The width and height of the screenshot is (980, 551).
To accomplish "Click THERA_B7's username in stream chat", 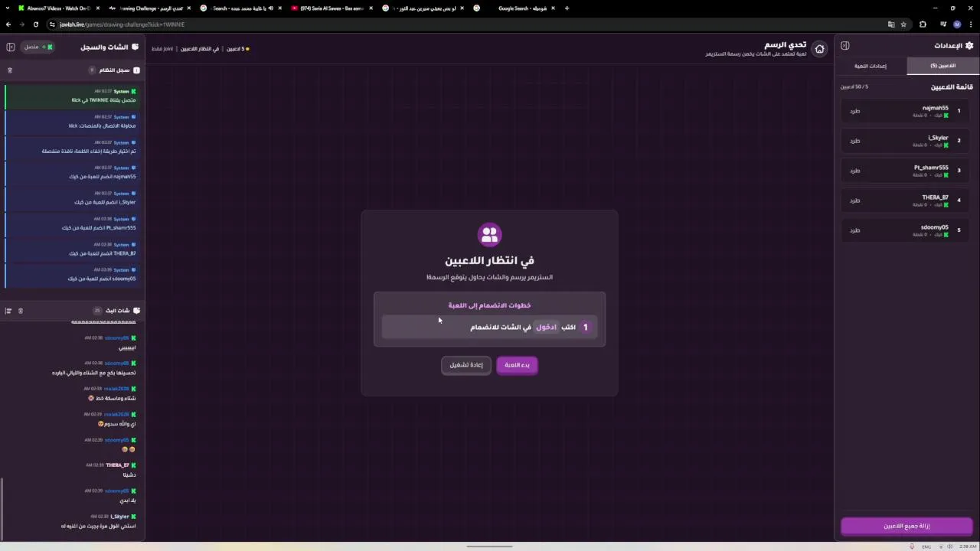I will pos(117,465).
